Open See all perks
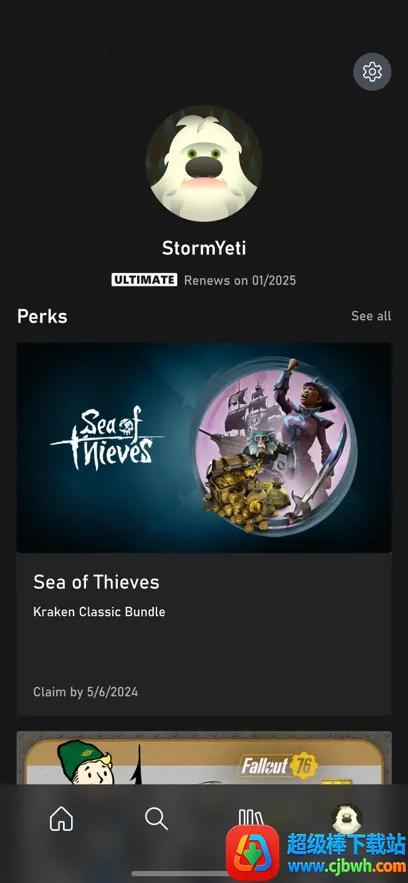This screenshot has width=408, height=883. point(371,316)
